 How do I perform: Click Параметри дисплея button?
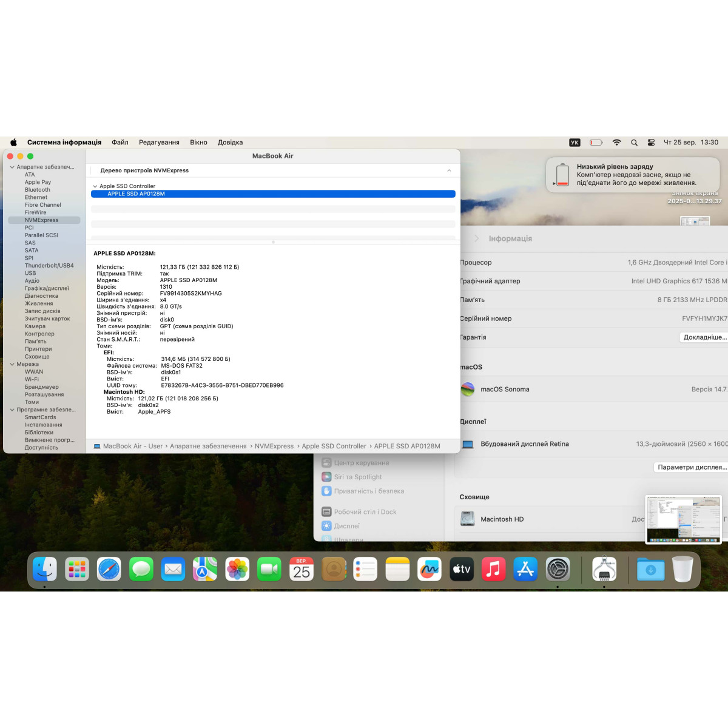pos(691,467)
